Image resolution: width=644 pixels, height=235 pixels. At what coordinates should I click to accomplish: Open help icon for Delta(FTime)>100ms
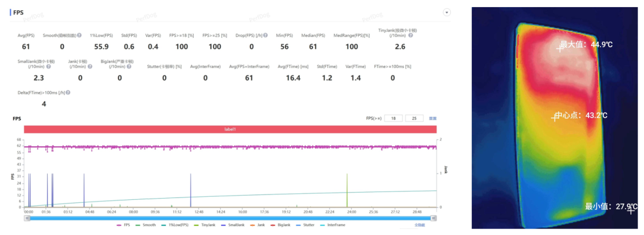point(68,92)
